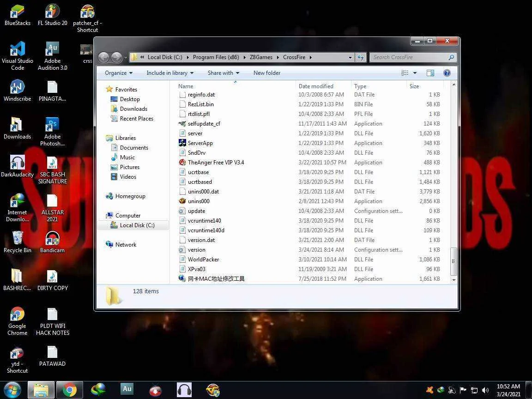Click the Explorer back navigation arrow
The width and height of the screenshot is (532, 399).
(x=104, y=57)
